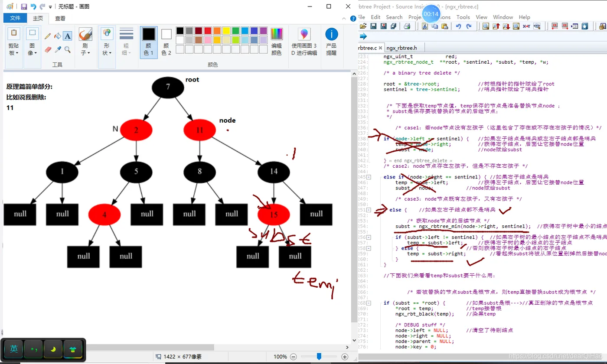Collapse code fold at line 251
Image resolution: width=607 pixels, height=364 pixels.
pyautogui.click(x=369, y=210)
